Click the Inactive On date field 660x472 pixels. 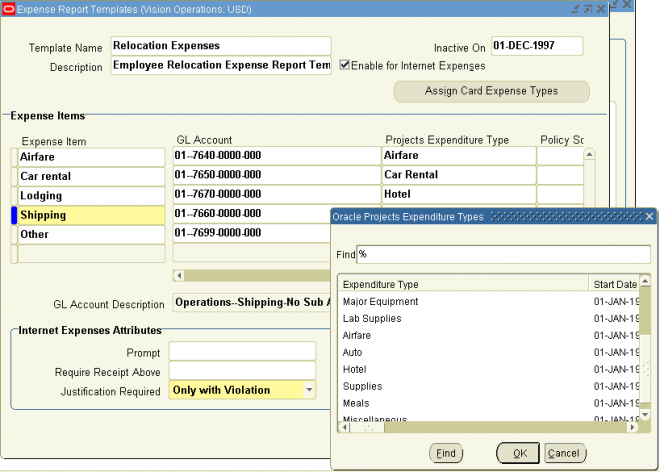coord(537,45)
